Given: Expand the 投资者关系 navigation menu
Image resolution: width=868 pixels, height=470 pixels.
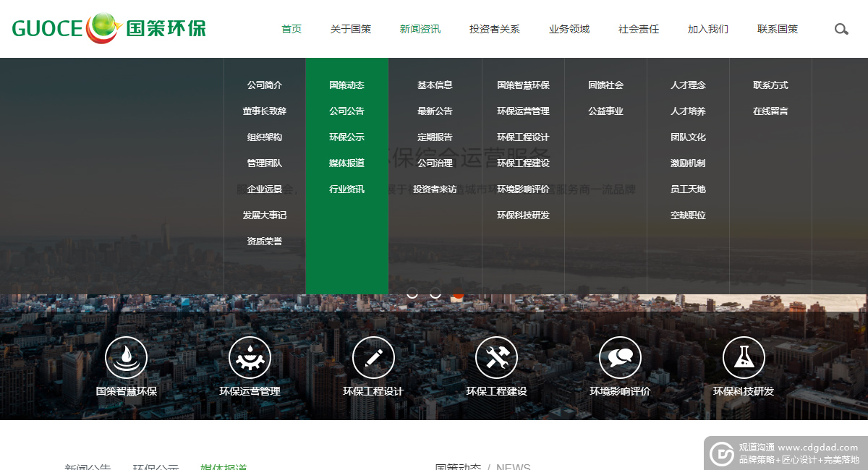Looking at the screenshot, I should click(x=494, y=30).
